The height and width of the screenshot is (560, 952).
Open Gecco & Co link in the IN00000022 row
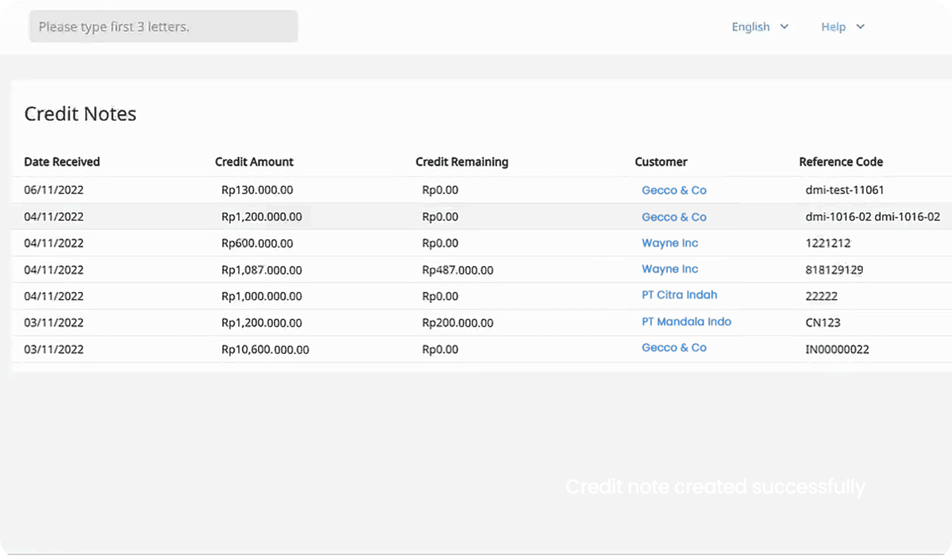[674, 348]
